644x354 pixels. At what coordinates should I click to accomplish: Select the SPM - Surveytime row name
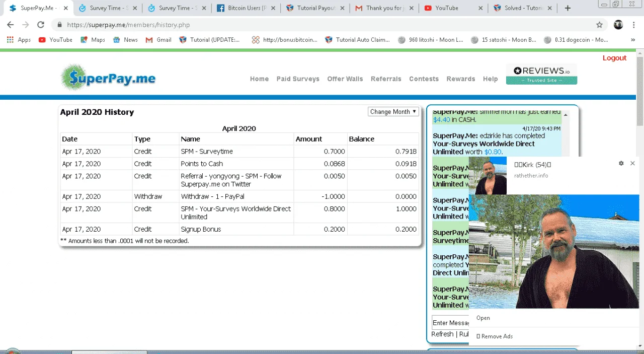pyautogui.click(x=207, y=151)
